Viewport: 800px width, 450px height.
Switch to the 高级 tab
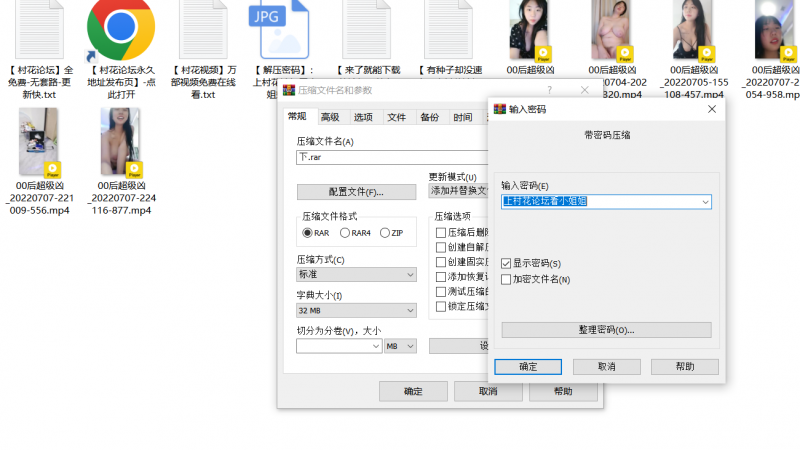click(x=330, y=117)
